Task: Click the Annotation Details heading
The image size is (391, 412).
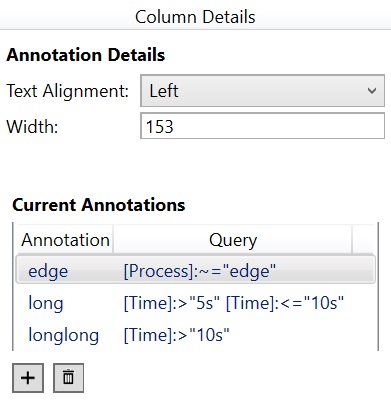Action: (86, 55)
